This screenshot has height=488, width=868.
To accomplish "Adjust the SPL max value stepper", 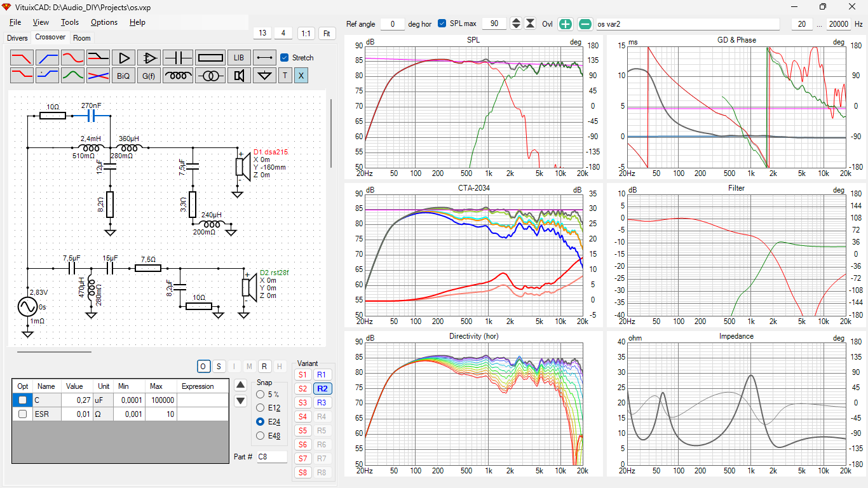I will click(516, 24).
